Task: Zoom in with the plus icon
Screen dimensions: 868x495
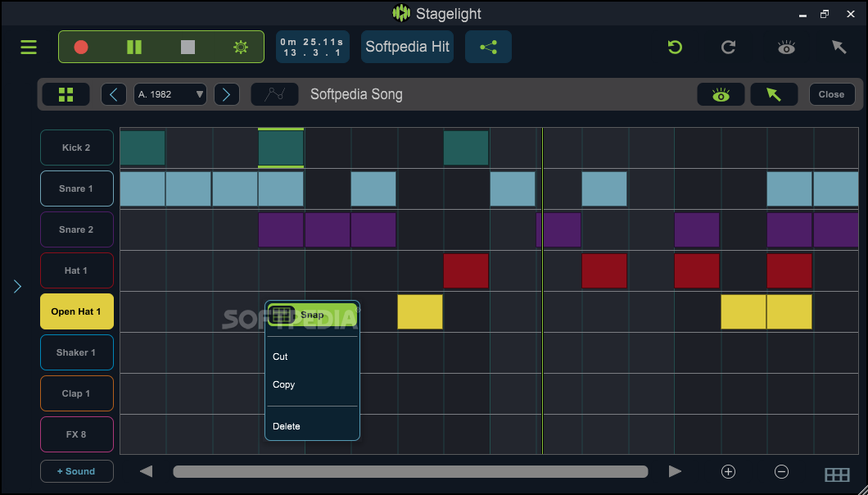Action: coord(729,472)
